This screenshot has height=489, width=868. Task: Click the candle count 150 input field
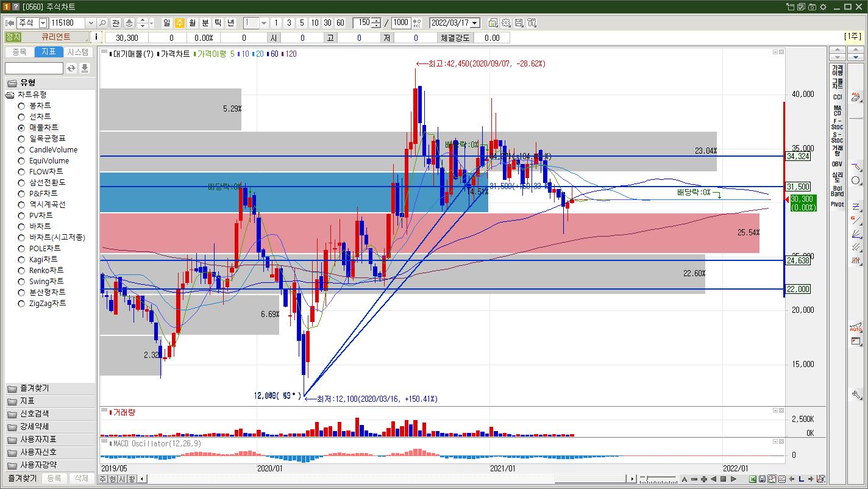point(363,23)
